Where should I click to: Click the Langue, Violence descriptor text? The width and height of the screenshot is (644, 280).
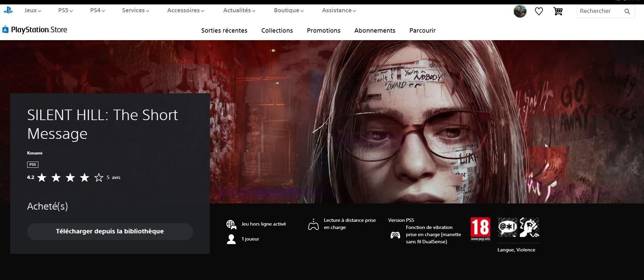click(516, 250)
